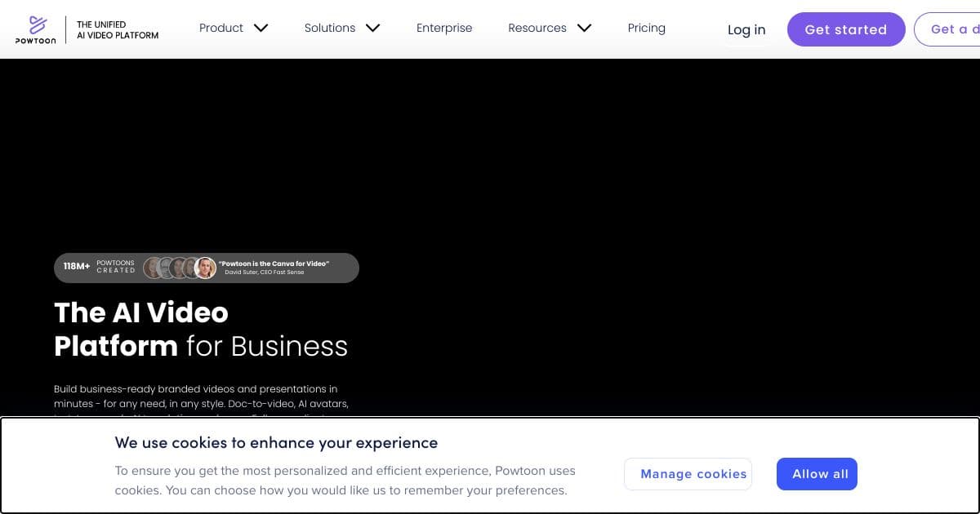The image size is (980, 514).
Task: Open the Resources menu label
Action: pyautogui.click(x=537, y=28)
